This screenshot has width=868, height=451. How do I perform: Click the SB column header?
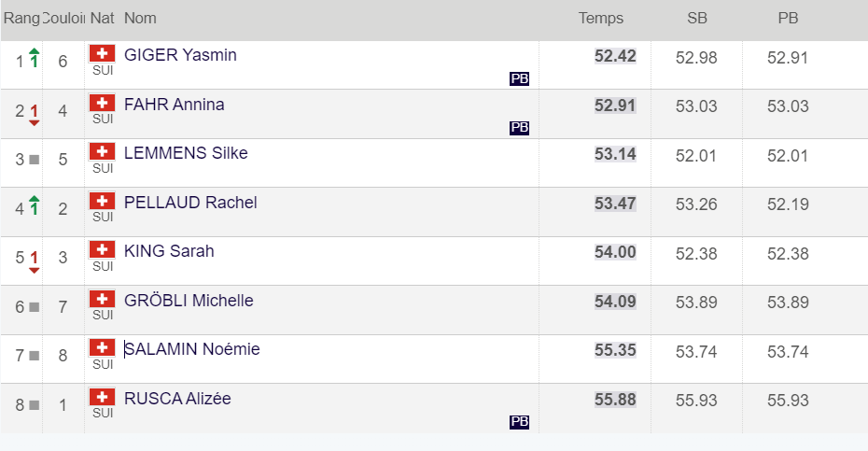point(696,18)
